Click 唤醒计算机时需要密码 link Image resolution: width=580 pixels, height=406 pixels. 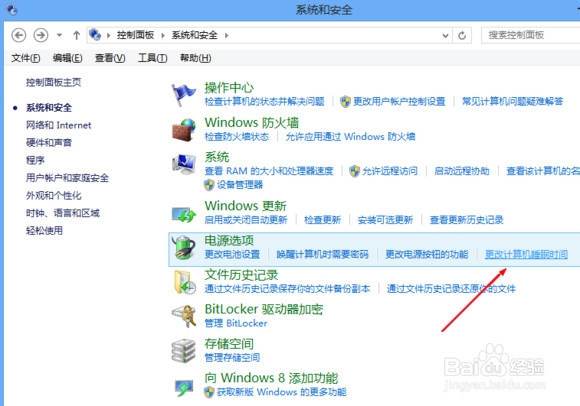tap(323, 254)
